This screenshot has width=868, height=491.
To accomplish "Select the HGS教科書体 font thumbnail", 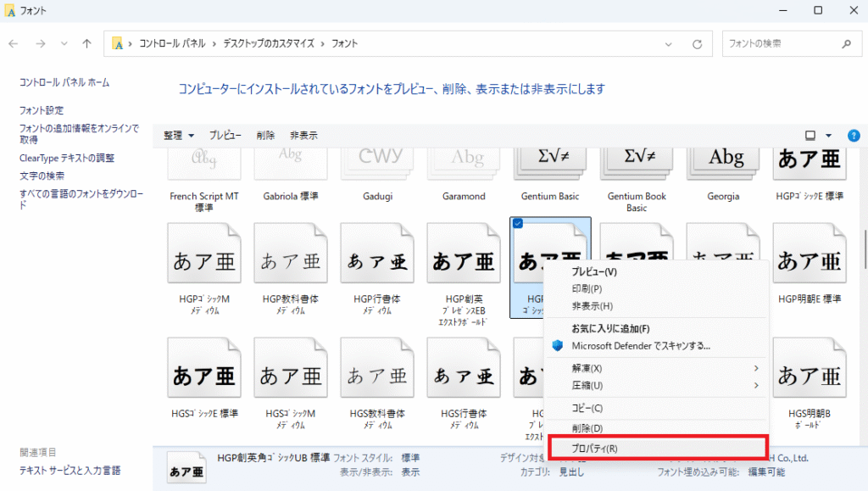I will pos(376,371).
